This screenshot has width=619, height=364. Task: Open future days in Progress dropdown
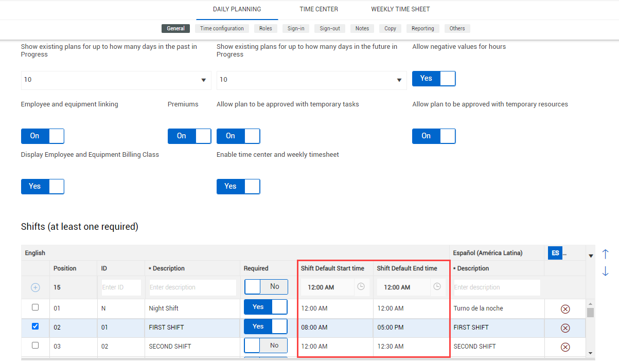click(x=311, y=80)
